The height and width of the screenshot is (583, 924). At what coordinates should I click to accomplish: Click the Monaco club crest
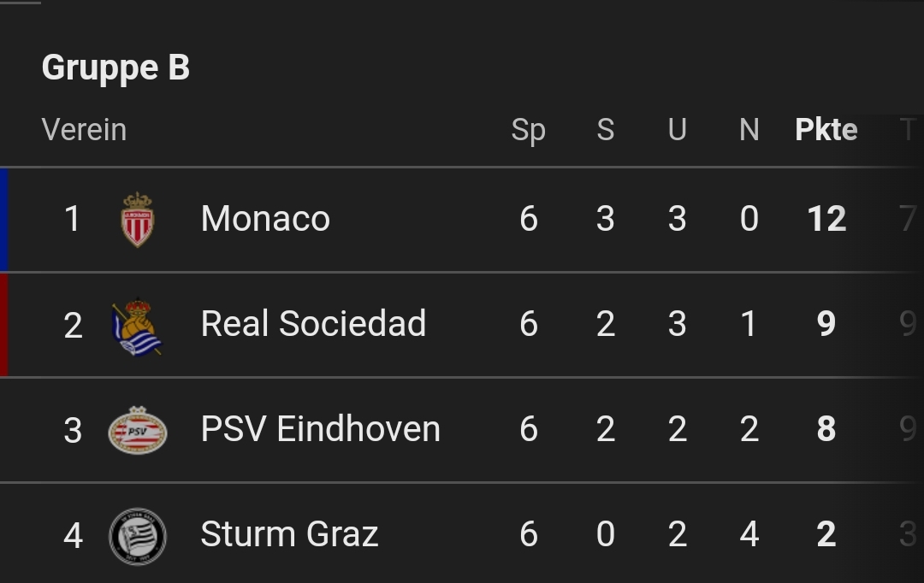click(137, 220)
